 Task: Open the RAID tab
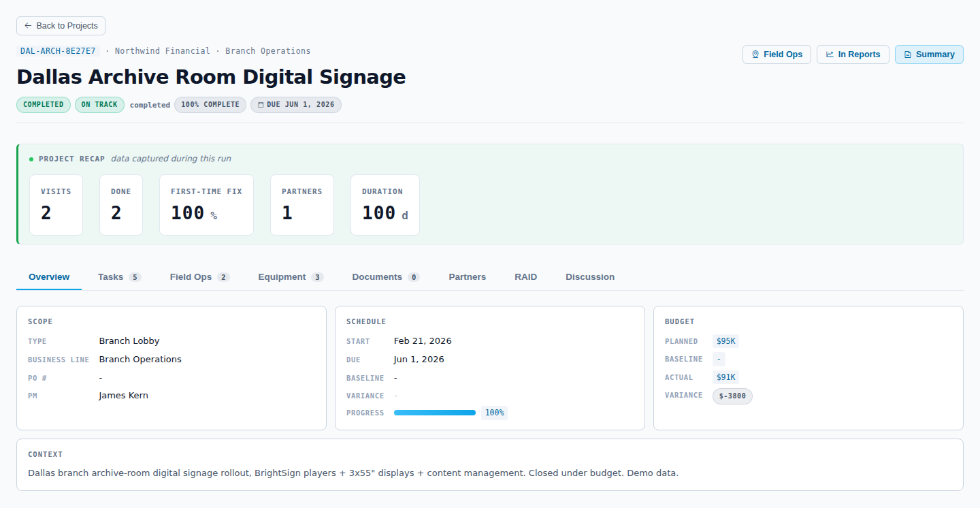(526, 277)
